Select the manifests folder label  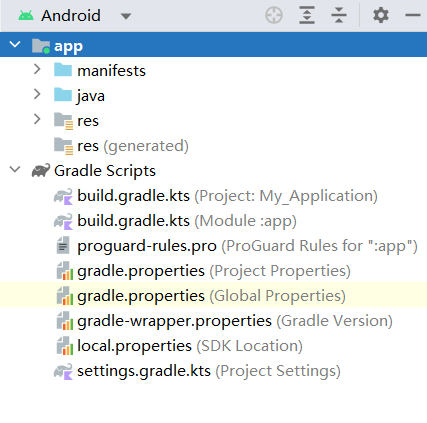pyautogui.click(x=111, y=71)
